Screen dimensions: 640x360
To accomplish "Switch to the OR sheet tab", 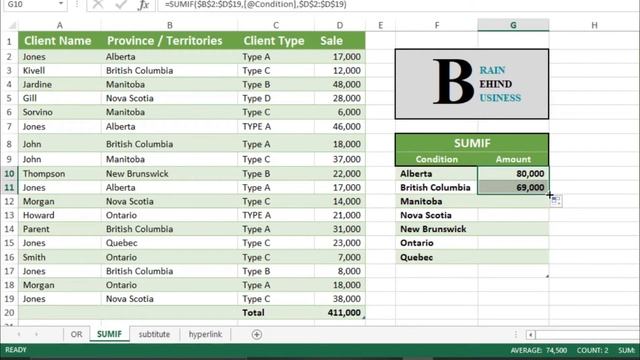I will tap(76, 334).
